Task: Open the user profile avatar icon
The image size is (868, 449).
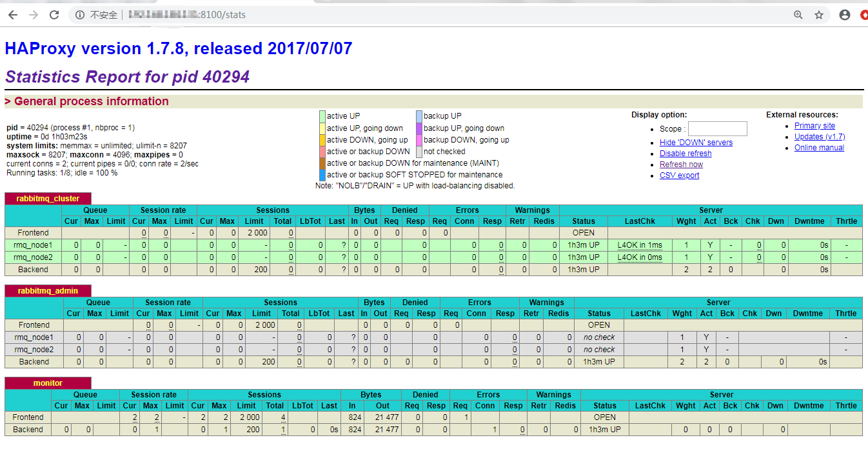Action: click(x=845, y=15)
